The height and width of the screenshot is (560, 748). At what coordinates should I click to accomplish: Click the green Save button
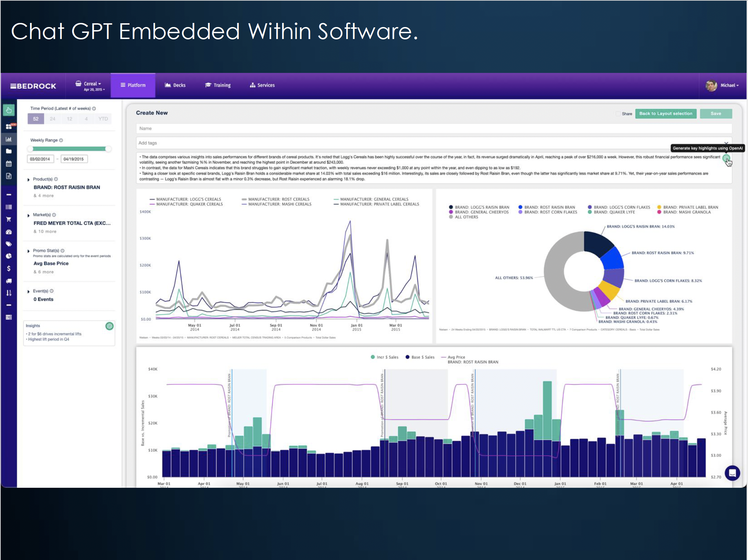715,114
